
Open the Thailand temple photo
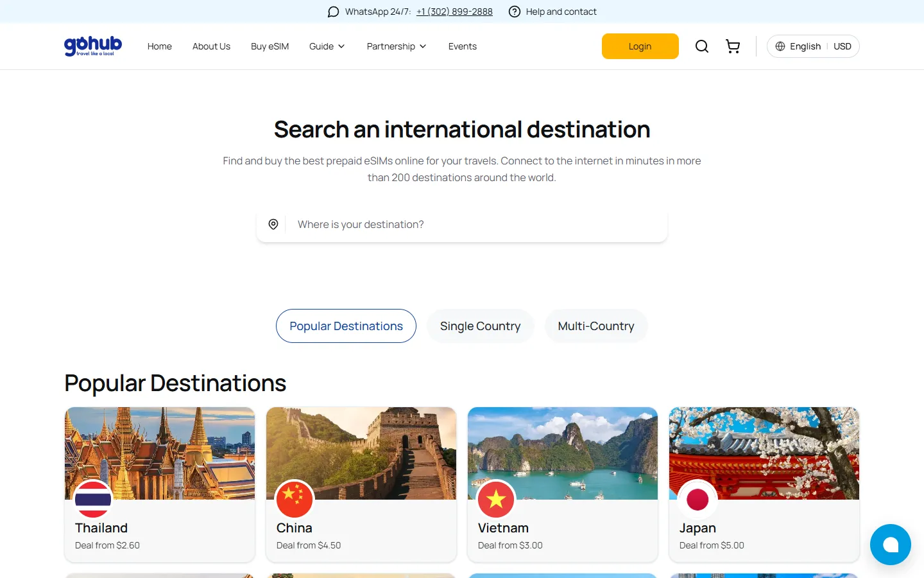click(160, 453)
